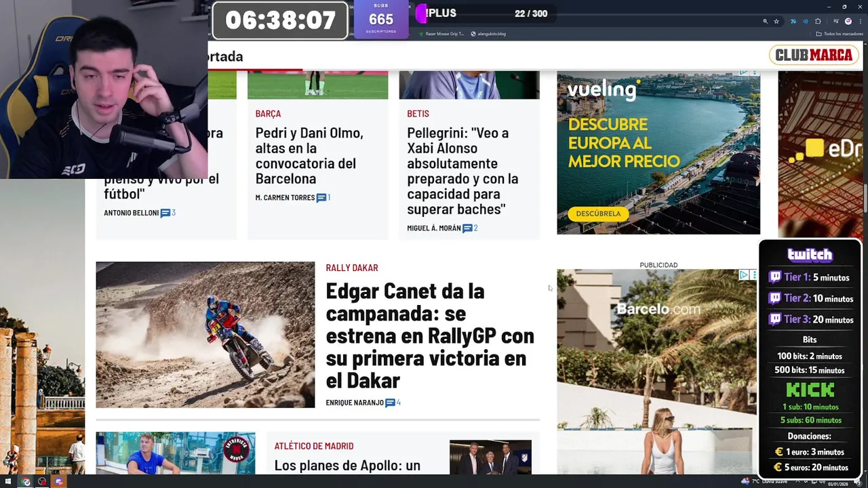868x488 pixels.
Task: Select the ATLÉTICO DE MADRID section label
Action: coord(314,446)
